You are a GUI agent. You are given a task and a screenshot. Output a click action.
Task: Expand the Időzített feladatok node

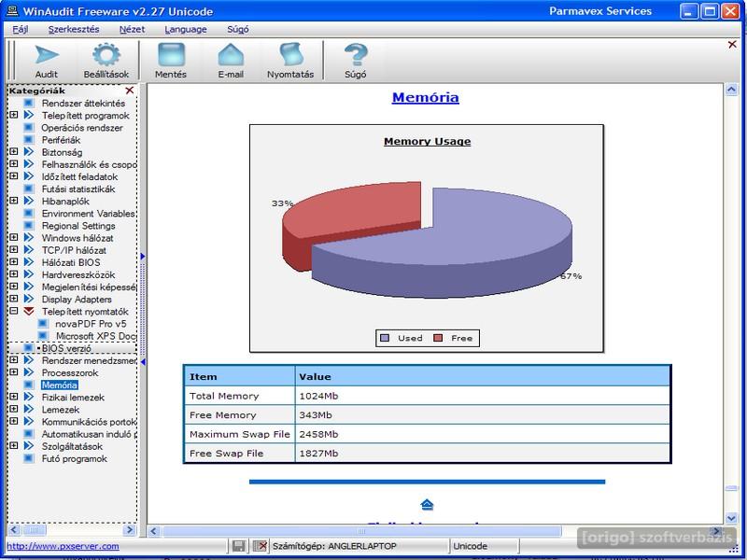tap(14, 176)
